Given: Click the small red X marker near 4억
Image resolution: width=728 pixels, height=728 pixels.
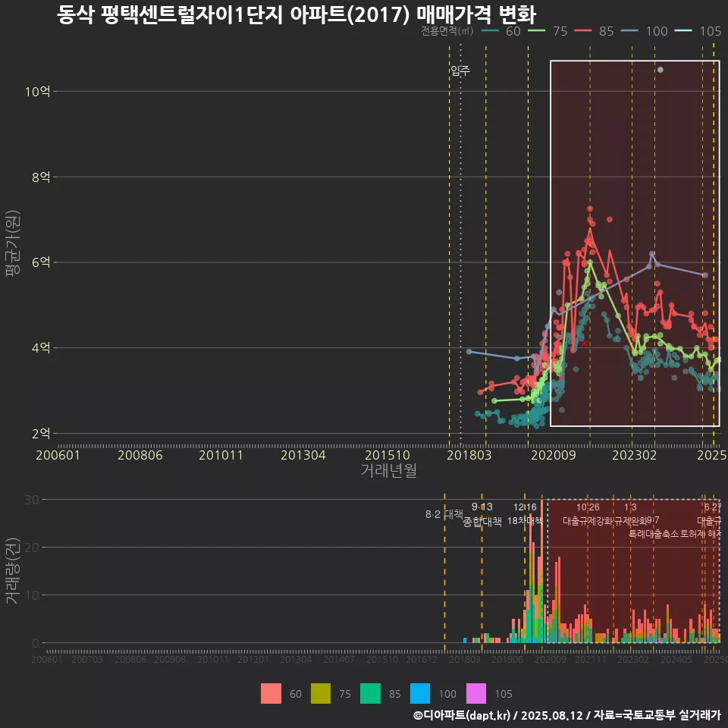Looking at the screenshot, I should coord(584,344).
